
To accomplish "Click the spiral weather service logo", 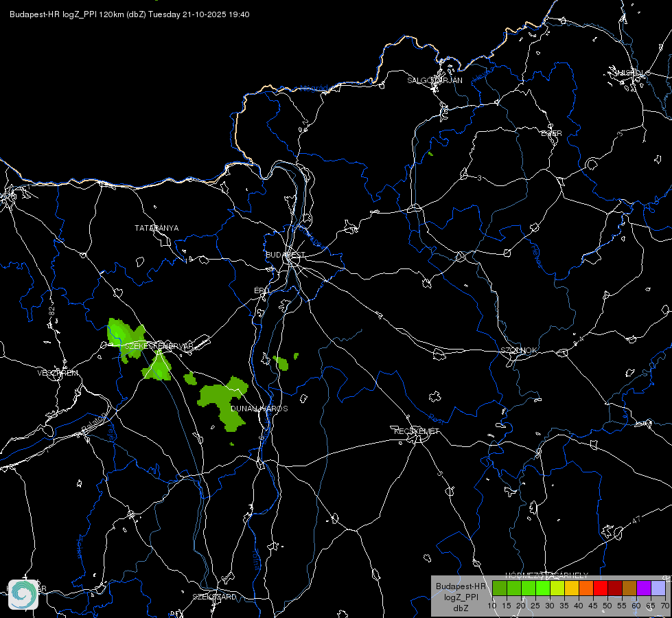I will click(x=23, y=595).
